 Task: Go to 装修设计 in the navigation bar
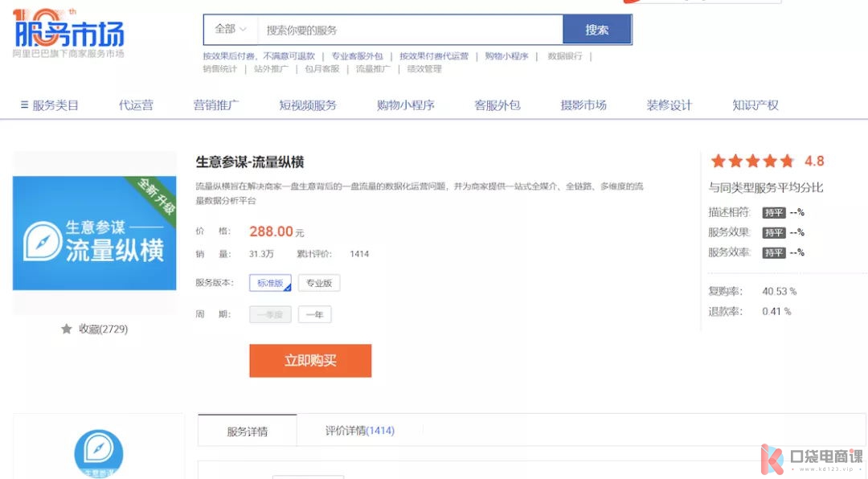point(669,105)
